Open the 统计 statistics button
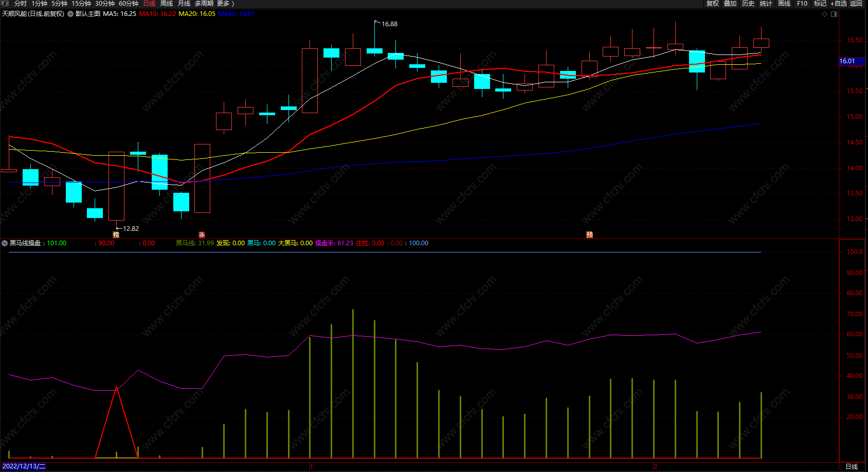 766,4
